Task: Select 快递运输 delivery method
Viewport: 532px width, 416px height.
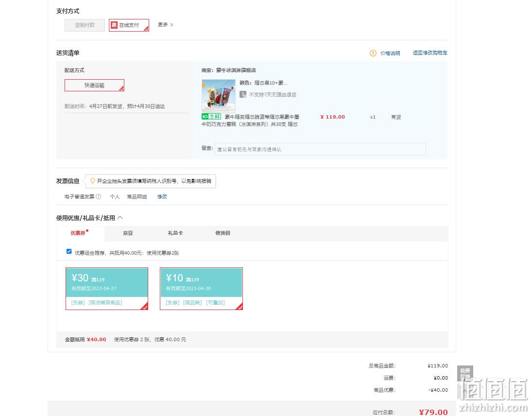Action: point(94,85)
